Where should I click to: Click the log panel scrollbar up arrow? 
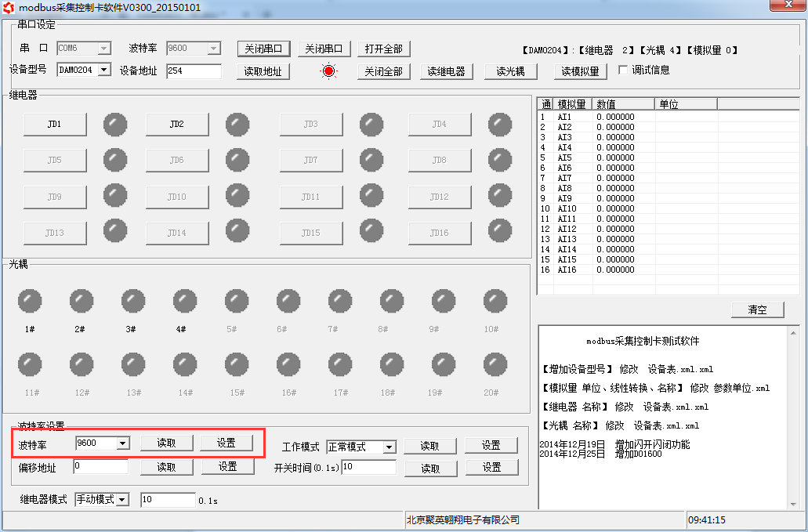tap(794, 333)
